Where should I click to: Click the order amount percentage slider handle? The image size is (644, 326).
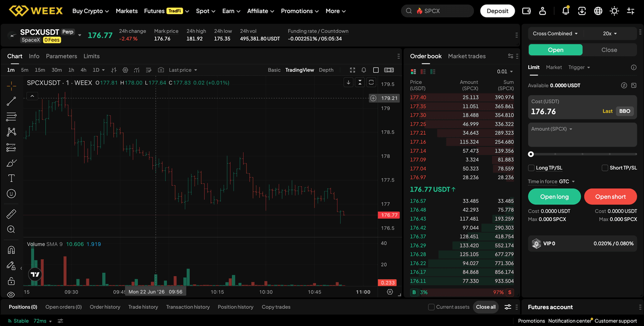tap(531, 154)
